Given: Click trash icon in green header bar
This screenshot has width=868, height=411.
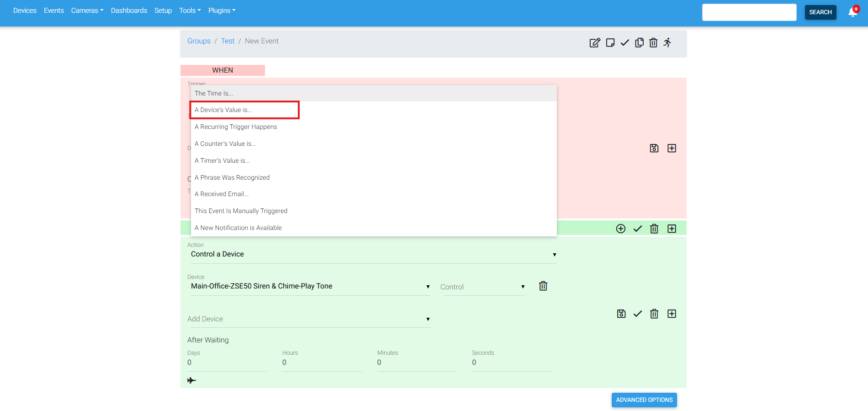Looking at the screenshot, I should [x=654, y=229].
